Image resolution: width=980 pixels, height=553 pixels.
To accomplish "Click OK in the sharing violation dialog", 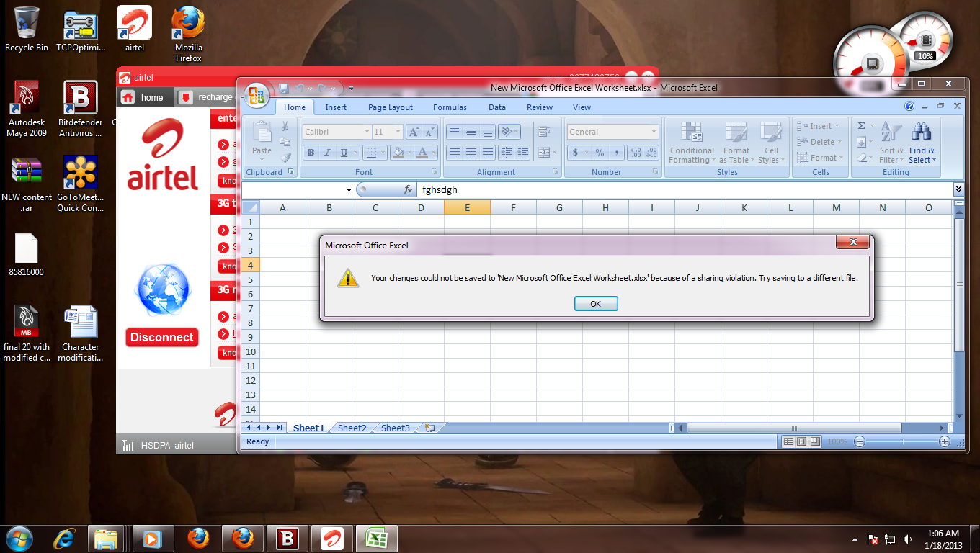I will (596, 304).
